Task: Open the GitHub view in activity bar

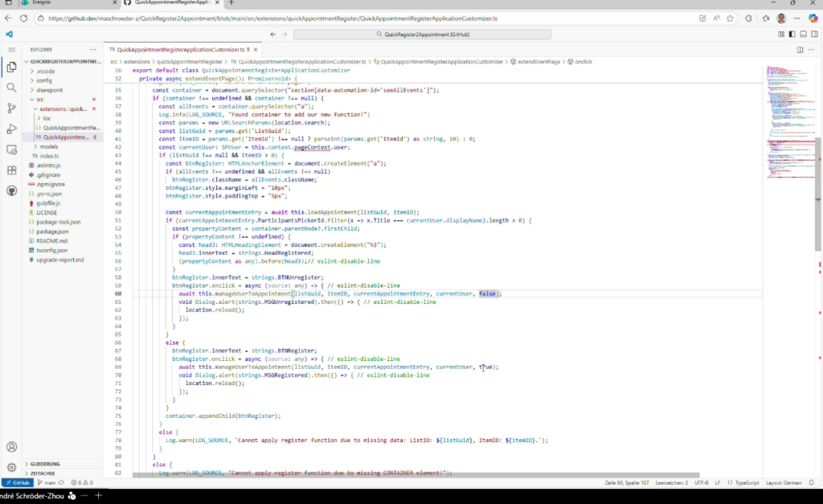Action: pos(11,191)
